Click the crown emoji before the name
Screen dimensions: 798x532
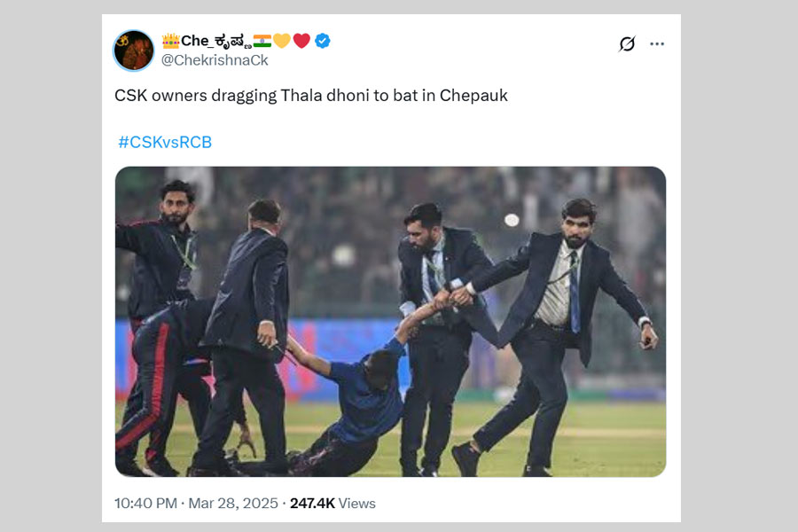(x=171, y=41)
